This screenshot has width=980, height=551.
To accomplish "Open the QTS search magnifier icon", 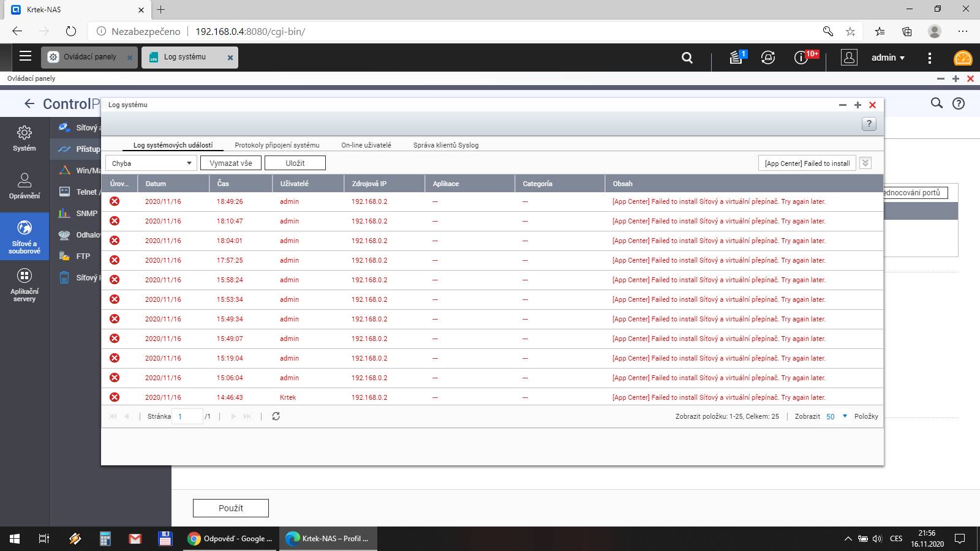I will [687, 58].
